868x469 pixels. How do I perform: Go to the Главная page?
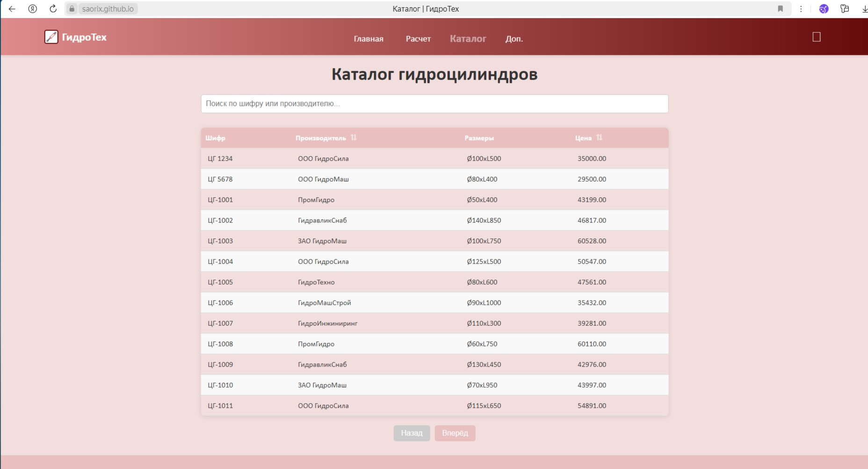369,39
